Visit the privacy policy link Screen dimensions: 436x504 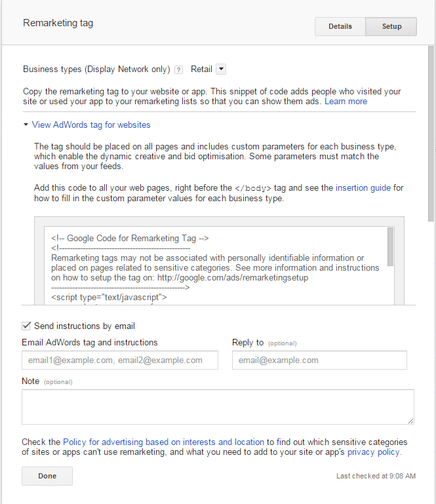coord(372,452)
